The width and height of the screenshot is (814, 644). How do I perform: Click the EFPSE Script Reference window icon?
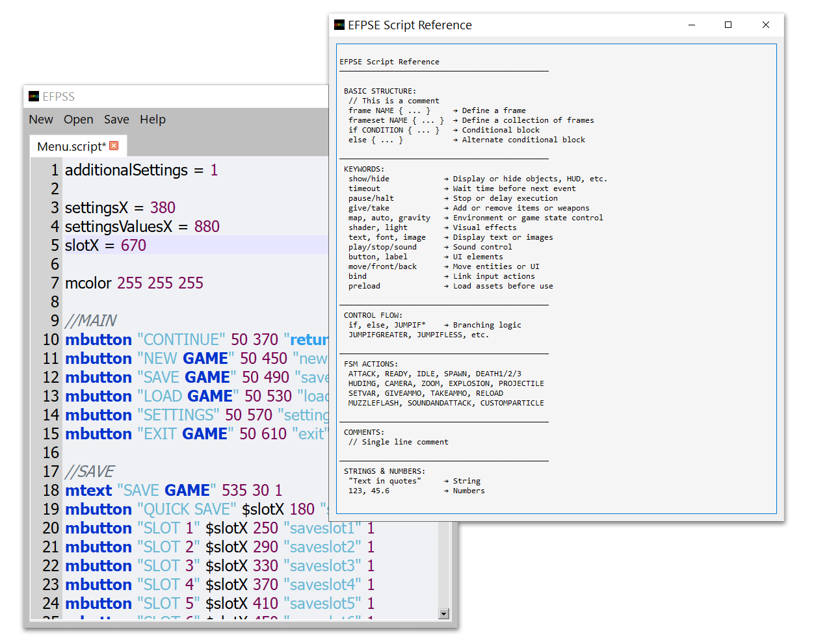339,25
